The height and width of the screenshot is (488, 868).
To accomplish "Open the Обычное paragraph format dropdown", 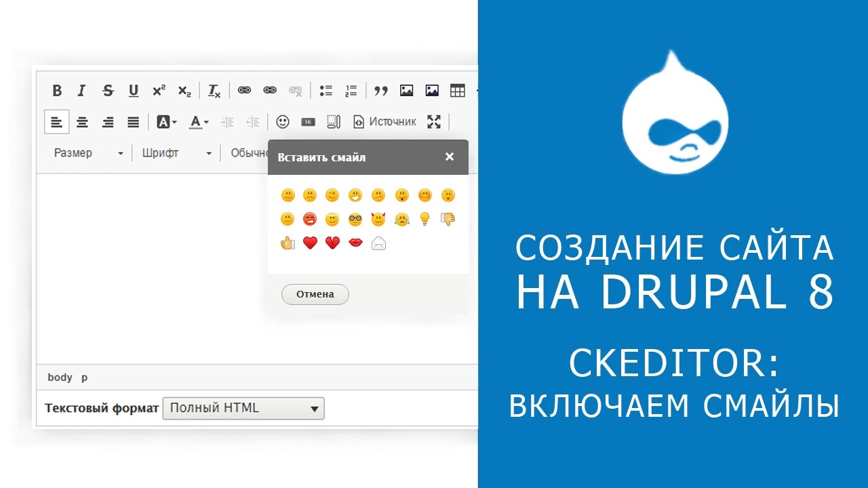I will [x=249, y=153].
